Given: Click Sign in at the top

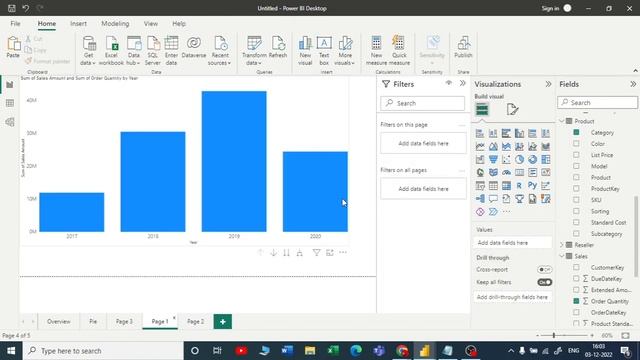Looking at the screenshot, I should coord(550,8).
